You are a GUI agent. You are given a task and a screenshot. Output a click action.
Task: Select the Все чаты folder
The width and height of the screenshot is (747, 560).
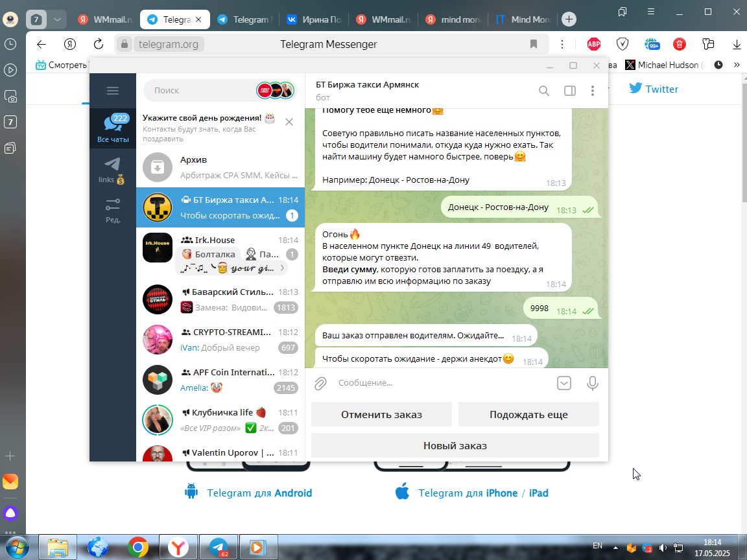click(113, 128)
